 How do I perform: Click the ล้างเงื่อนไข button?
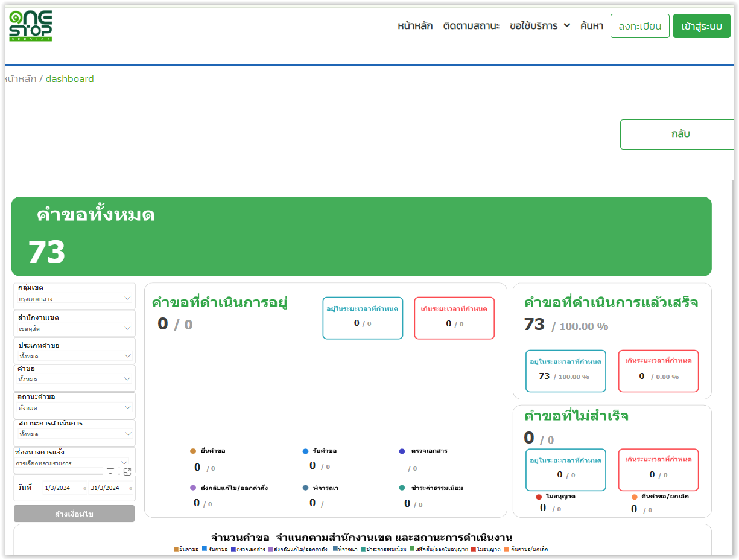(x=74, y=514)
